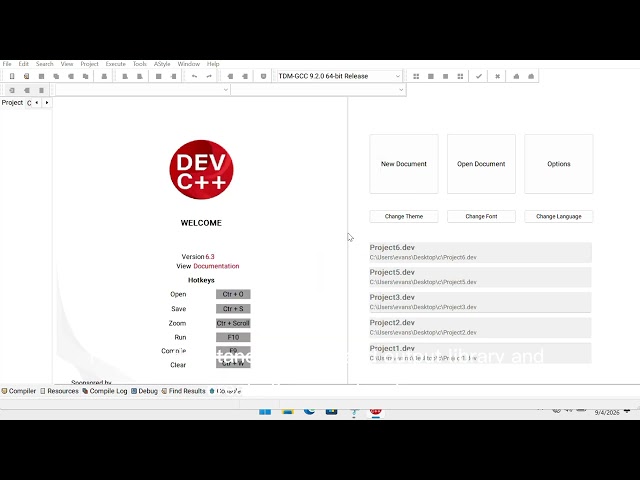Click the Undo arrow in toolbar
Screen dimensions: 640x480
[194, 76]
